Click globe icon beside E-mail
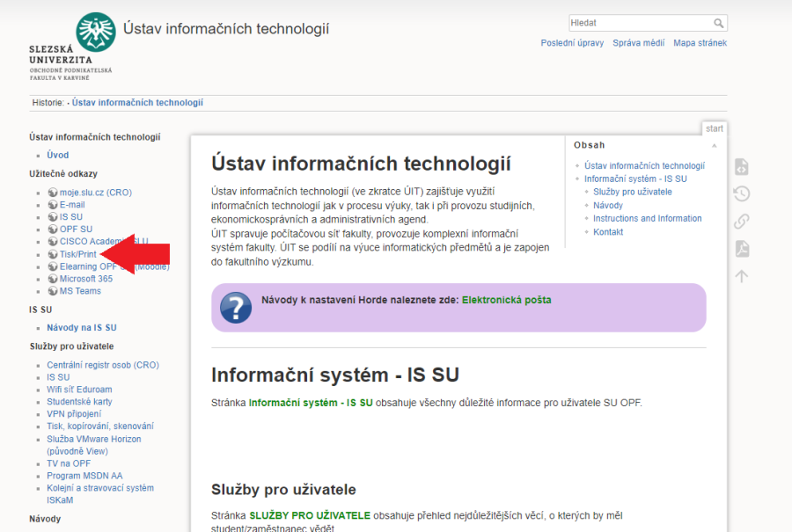Viewport: 792px width, 532px height. 53,204
